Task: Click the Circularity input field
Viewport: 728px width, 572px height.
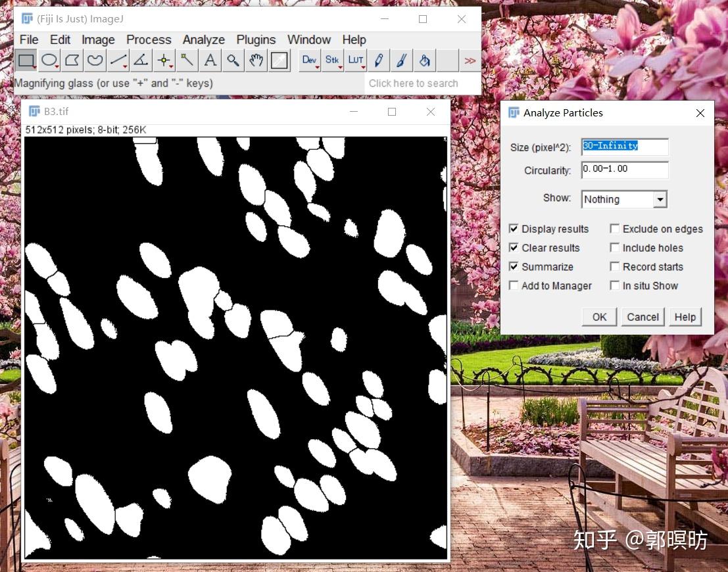Action: (x=623, y=170)
